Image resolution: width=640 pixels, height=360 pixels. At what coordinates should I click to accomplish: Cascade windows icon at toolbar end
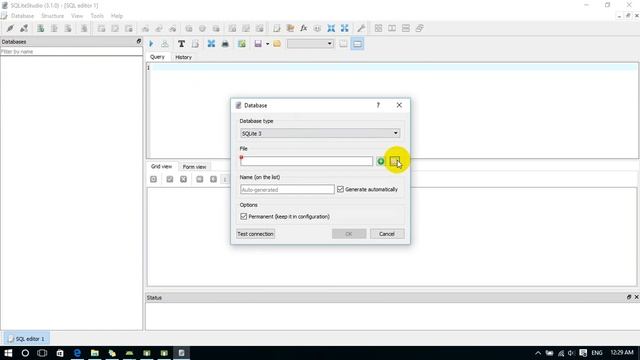click(x=419, y=28)
